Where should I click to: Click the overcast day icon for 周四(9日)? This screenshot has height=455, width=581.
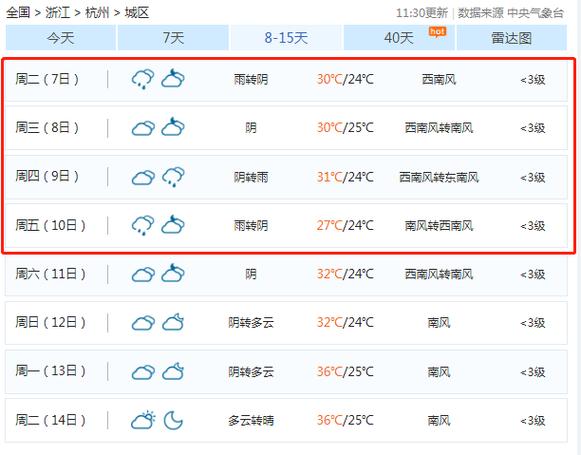[x=143, y=177]
